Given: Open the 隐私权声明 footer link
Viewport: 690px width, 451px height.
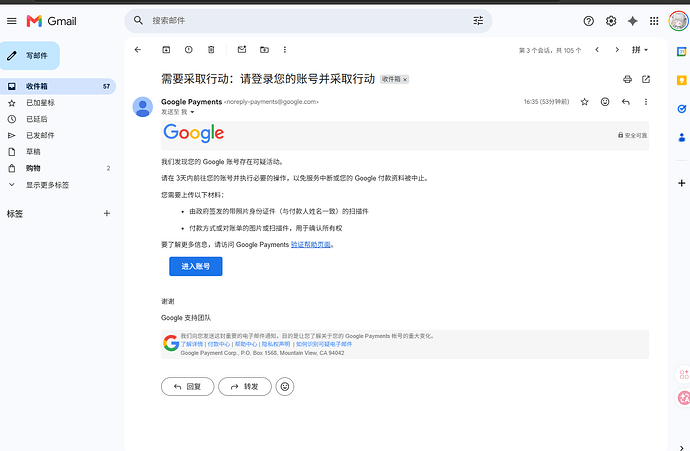Looking at the screenshot, I should [x=276, y=344].
